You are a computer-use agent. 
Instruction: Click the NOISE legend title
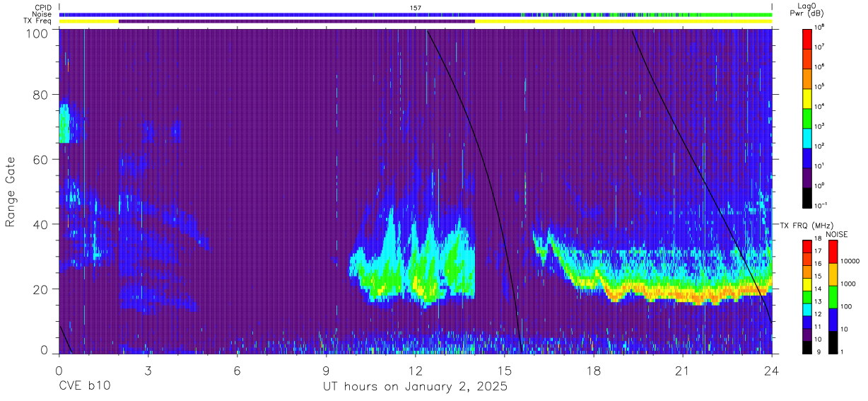[836, 234]
